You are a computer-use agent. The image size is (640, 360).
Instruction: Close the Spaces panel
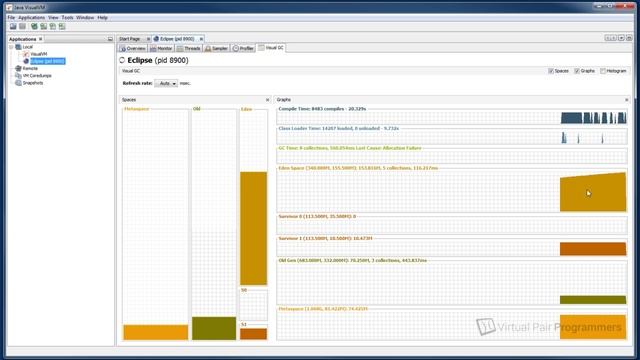pyautogui.click(x=268, y=100)
